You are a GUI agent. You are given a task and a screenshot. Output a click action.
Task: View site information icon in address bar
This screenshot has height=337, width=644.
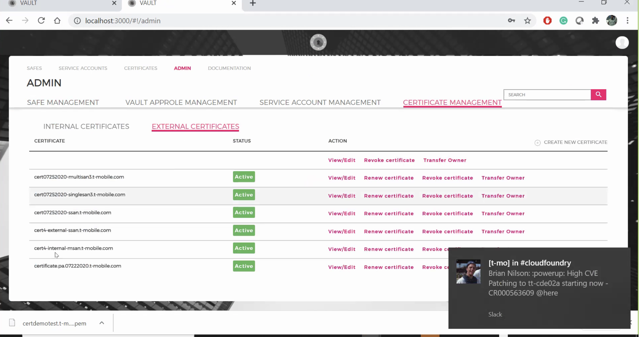pos(77,20)
